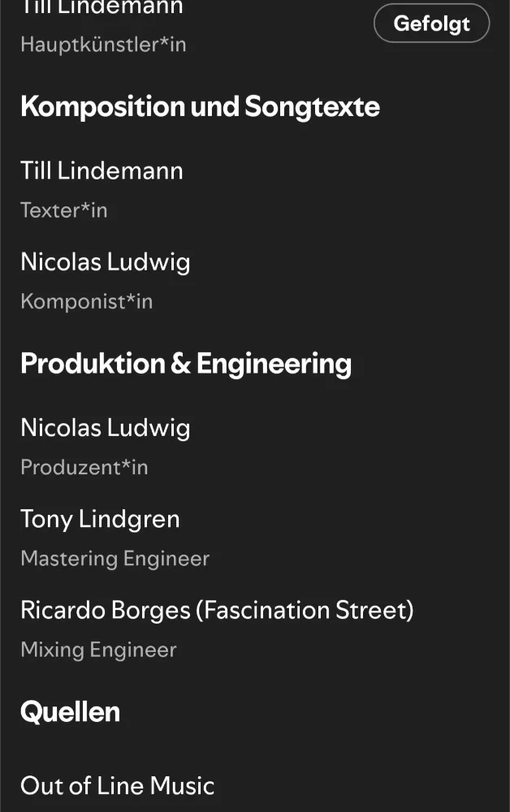Click the Mixing Engineer role label
Screen dimensions: 510x812
98,650
